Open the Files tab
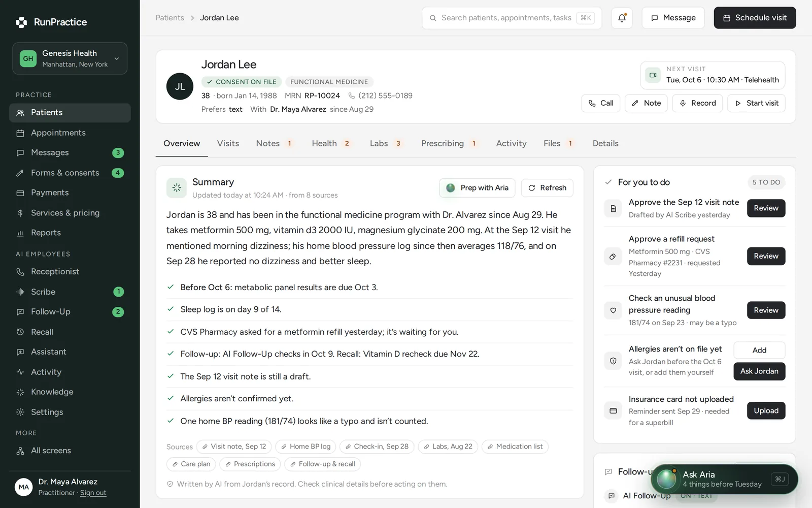The image size is (812, 508). point(559,144)
